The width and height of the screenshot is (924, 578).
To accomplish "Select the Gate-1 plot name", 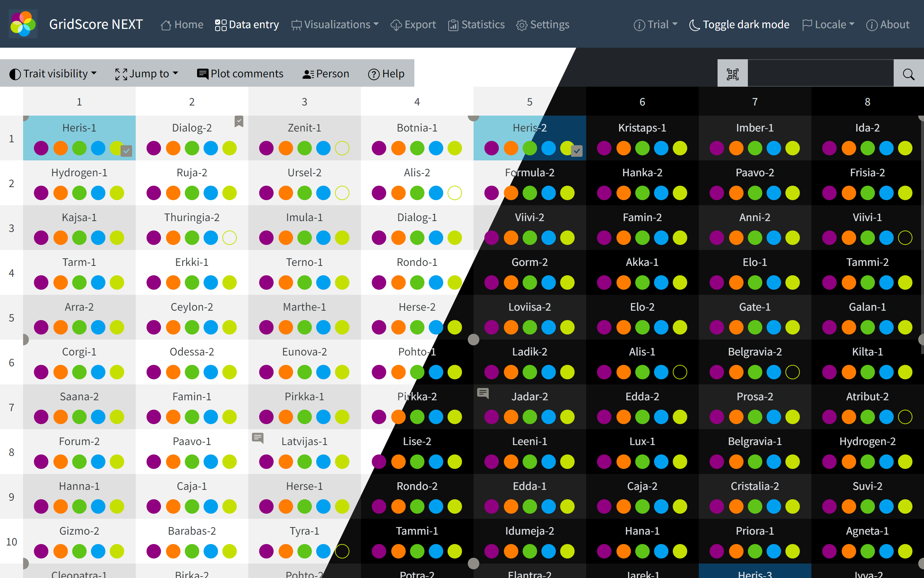I will click(x=755, y=307).
